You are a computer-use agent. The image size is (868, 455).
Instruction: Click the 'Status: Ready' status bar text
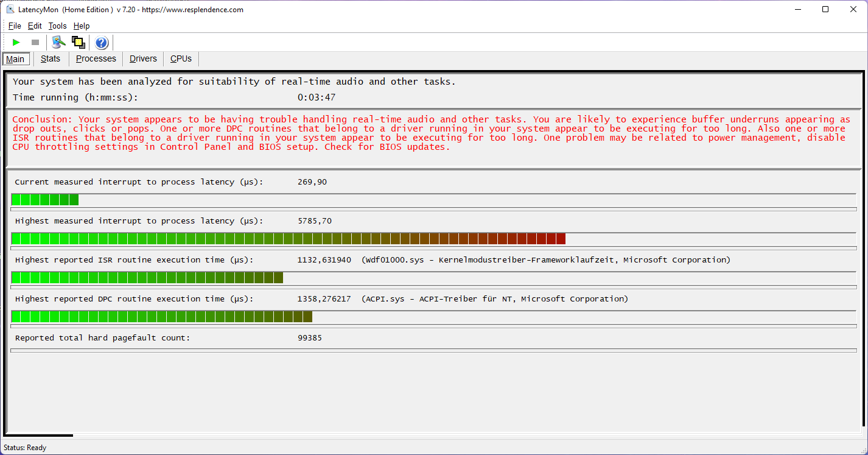point(25,448)
